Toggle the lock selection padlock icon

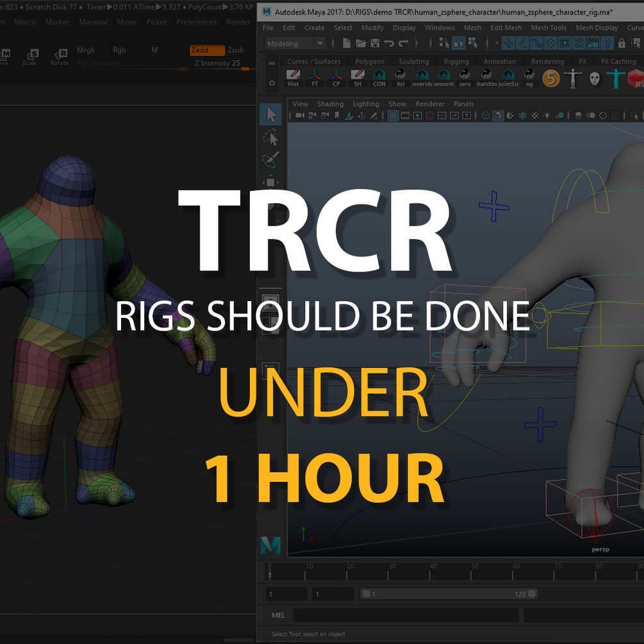tap(622, 43)
